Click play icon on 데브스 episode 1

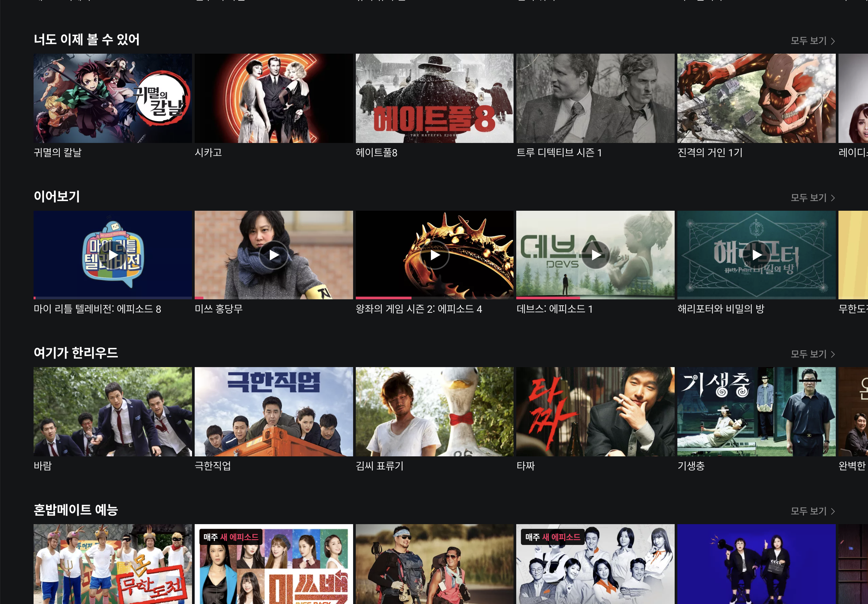[x=596, y=255]
